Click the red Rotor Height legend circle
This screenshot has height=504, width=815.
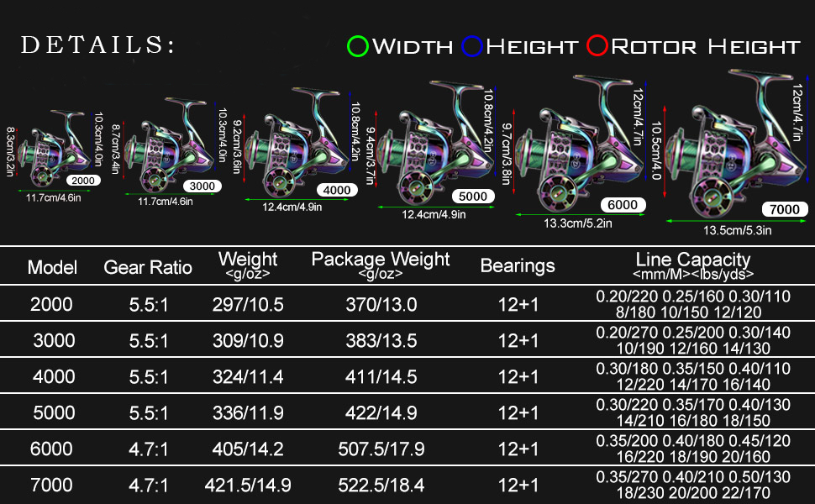pos(597,45)
